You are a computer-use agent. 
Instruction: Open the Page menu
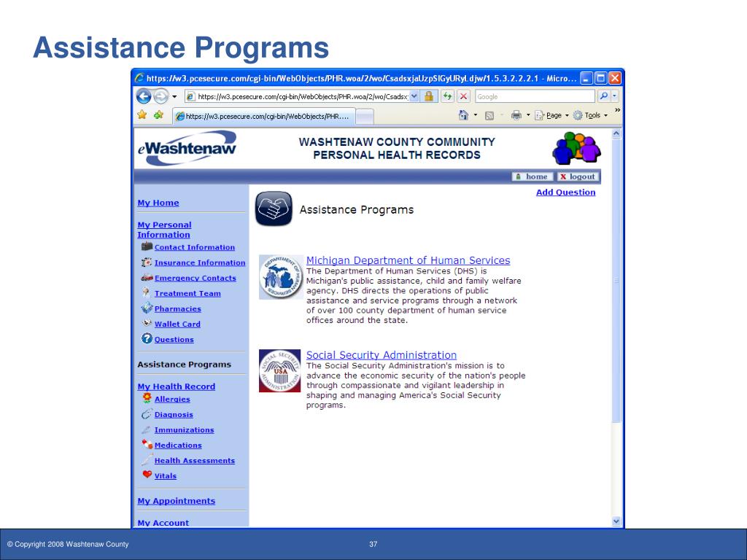552,115
